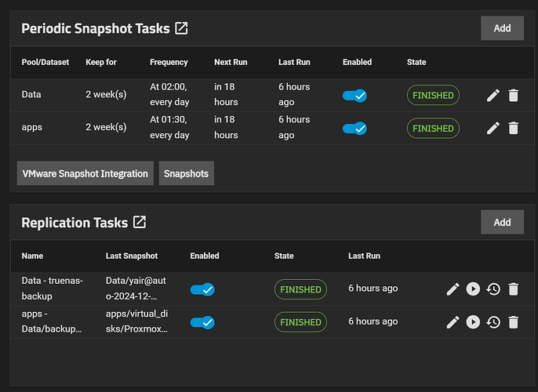The height and width of the screenshot is (392, 538).
Task: Click the Replication Tasks heading
Action: [x=75, y=223]
